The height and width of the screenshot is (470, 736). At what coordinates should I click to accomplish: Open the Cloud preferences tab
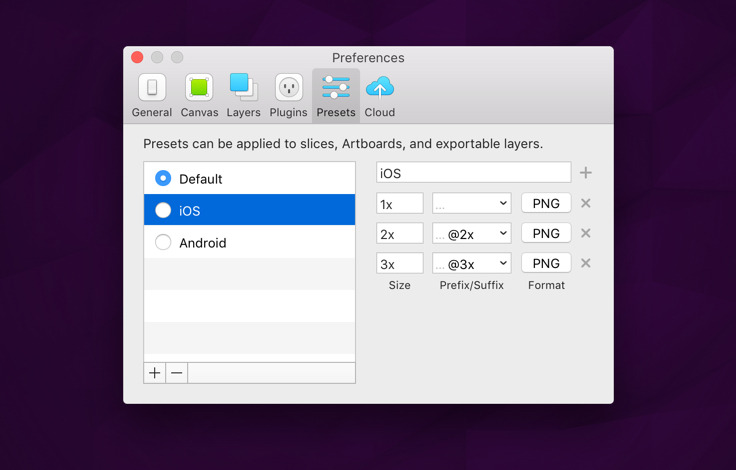(x=380, y=96)
